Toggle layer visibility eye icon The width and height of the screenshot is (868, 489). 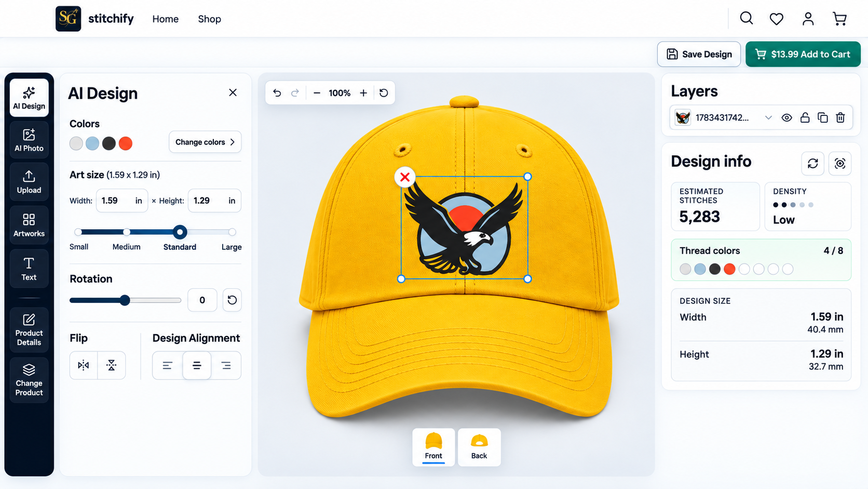click(786, 117)
